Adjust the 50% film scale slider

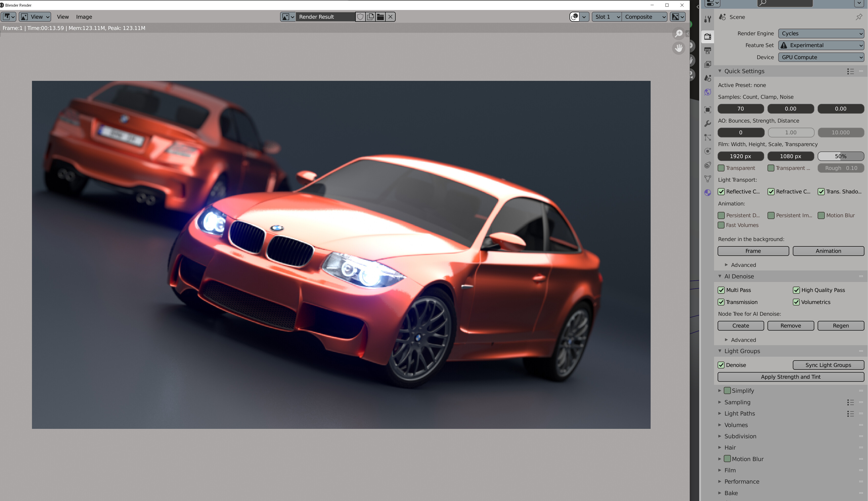[x=840, y=156]
